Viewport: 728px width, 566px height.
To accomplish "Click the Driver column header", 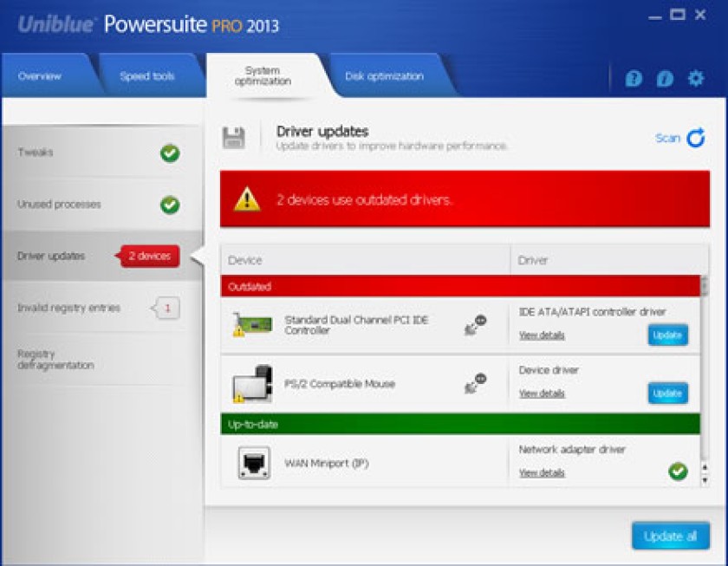I will [609, 260].
